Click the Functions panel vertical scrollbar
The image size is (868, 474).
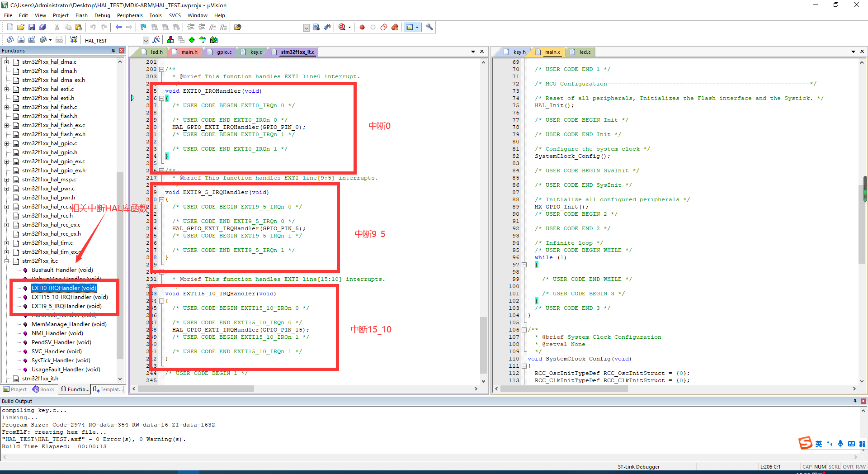(120, 265)
